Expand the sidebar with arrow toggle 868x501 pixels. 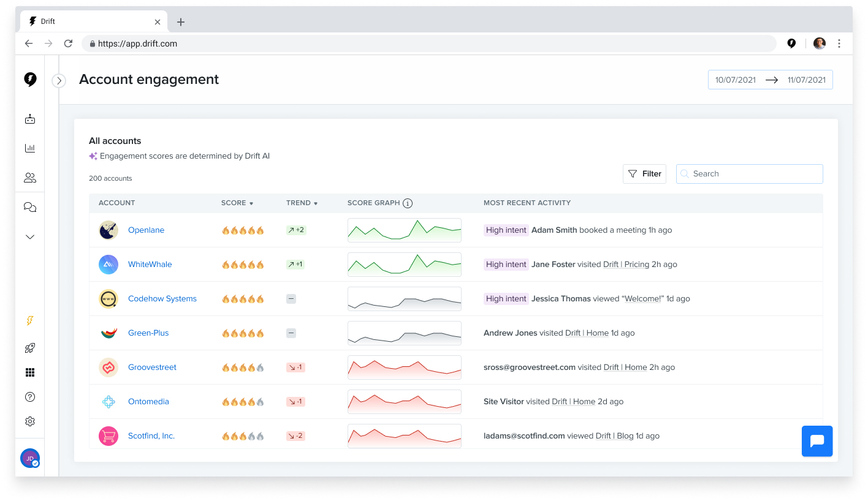pos(59,80)
